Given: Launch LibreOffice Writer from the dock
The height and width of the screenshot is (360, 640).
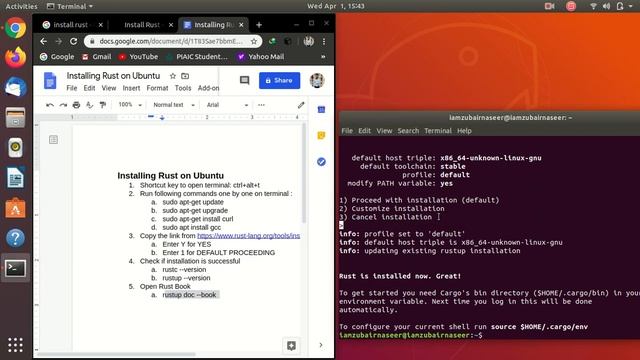Looking at the screenshot, I should 16,178.
